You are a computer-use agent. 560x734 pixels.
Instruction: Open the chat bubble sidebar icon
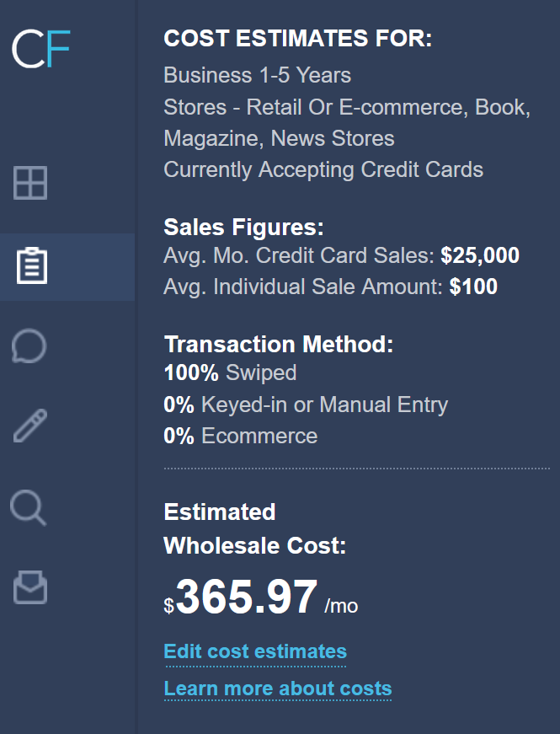[29, 346]
